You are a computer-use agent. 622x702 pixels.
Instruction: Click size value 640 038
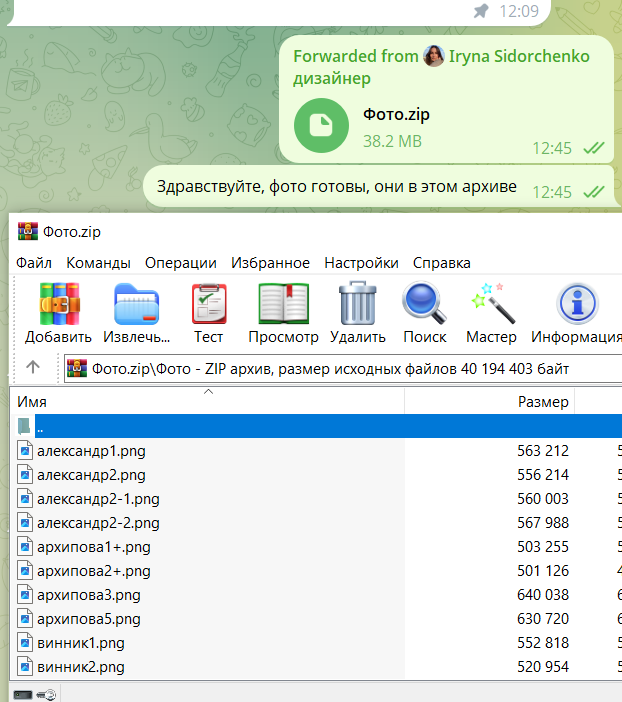(x=543, y=595)
